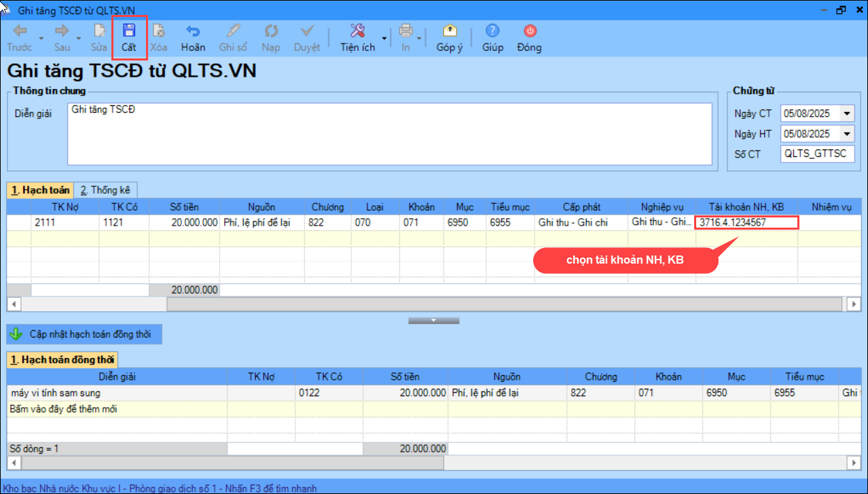Click the TK Nợ cell 2111
This screenshot has width=868, height=494.
pyautogui.click(x=65, y=222)
